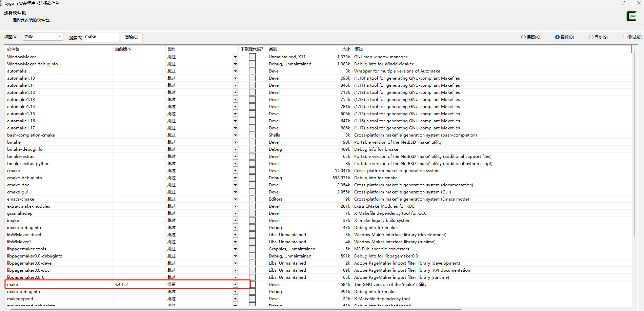Tick source checkbox for automake row
The height and width of the screenshot is (311, 644).
[x=252, y=71]
